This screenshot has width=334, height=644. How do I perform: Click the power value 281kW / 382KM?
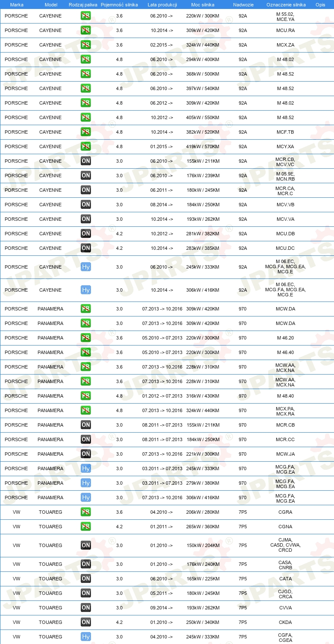tap(203, 234)
